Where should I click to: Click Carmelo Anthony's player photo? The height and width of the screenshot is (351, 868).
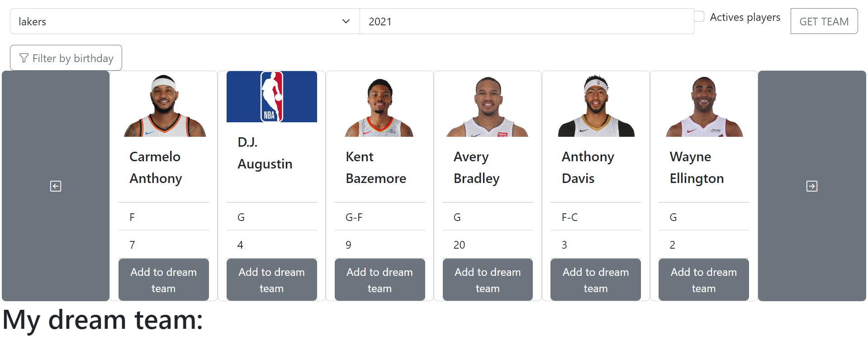[x=164, y=104]
